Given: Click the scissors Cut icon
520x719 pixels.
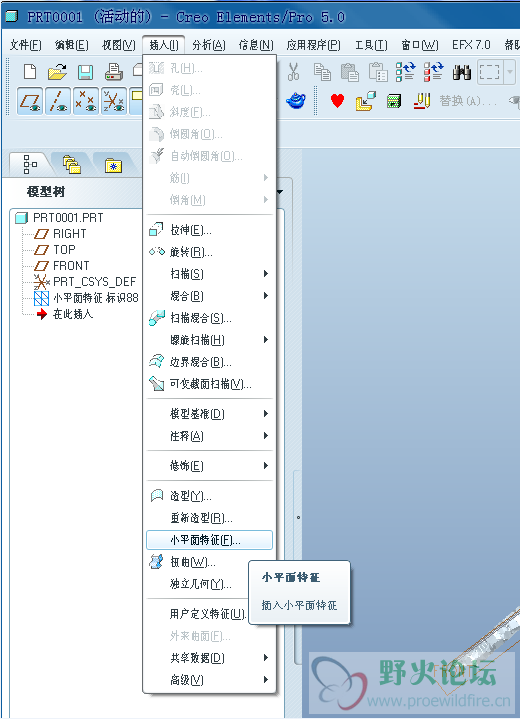Looking at the screenshot, I should [293, 72].
